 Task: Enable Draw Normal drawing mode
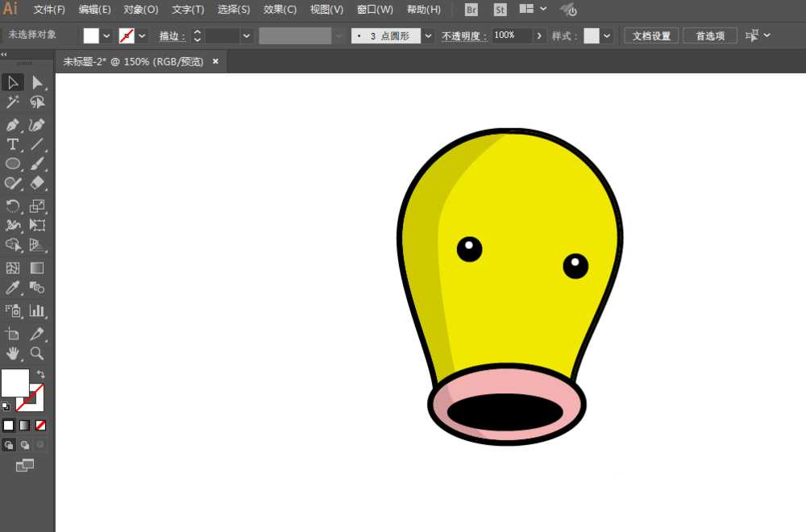[x=9, y=444]
